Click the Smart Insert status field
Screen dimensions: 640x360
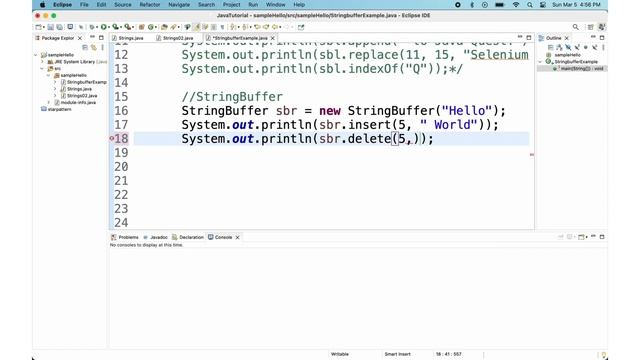(x=397, y=354)
